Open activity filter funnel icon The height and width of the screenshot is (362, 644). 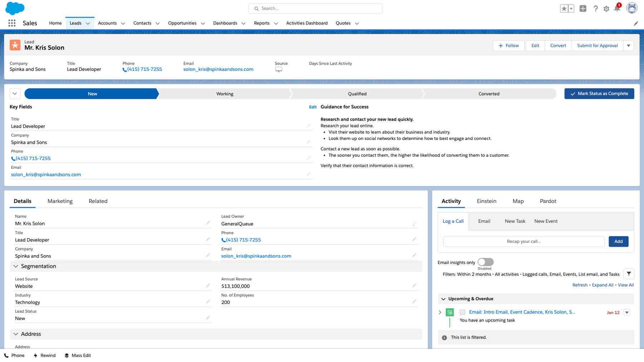click(x=629, y=274)
